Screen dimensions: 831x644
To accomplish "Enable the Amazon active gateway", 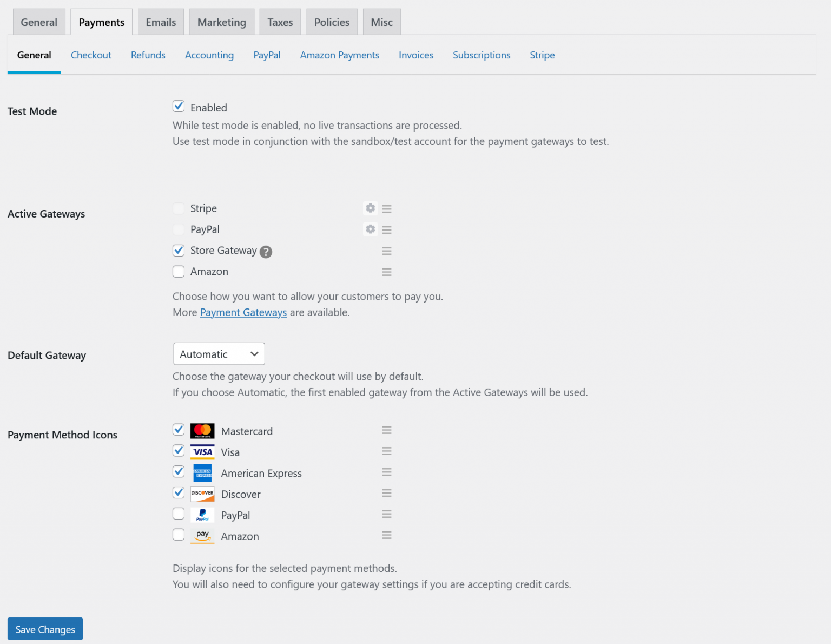I will pos(179,271).
